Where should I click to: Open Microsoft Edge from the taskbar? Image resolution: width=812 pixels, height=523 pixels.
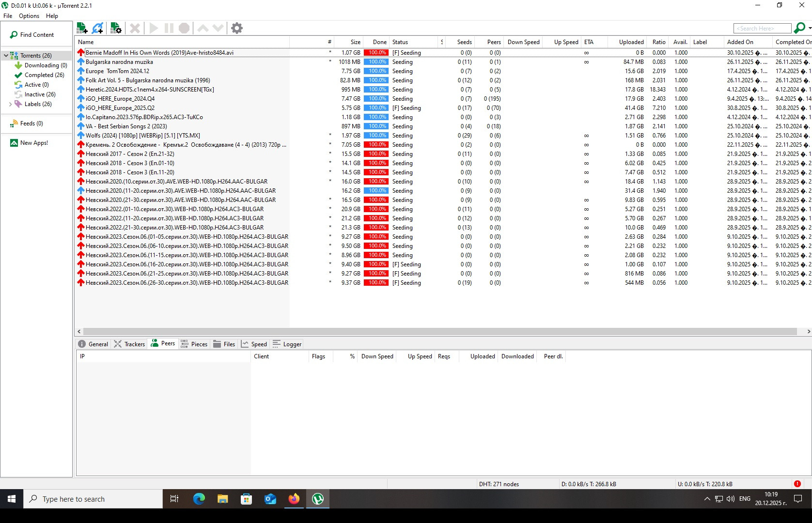199,499
